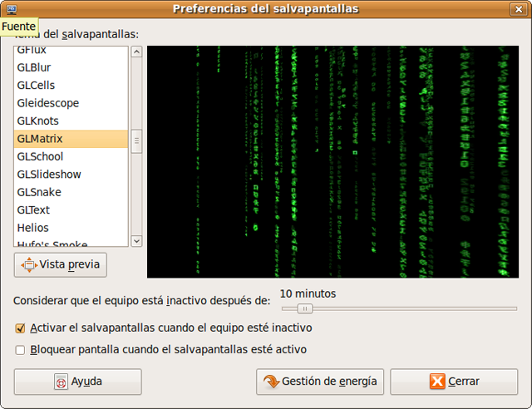
Task: Close the screensaver preferences window
Action: (520, 8)
